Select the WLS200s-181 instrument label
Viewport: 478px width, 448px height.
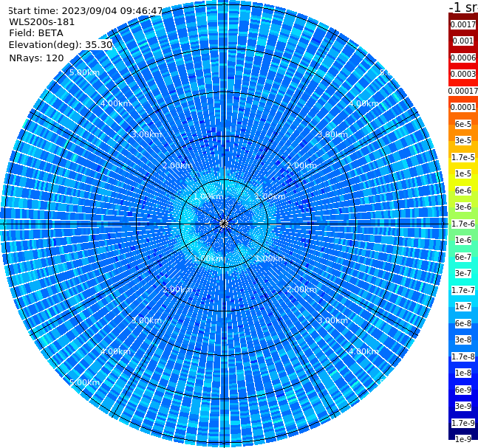point(41,22)
